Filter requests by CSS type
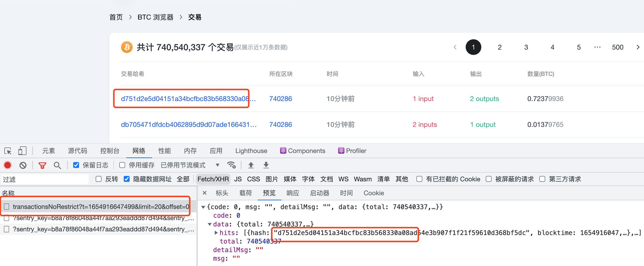The width and height of the screenshot is (644, 266). pyautogui.click(x=253, y=179)
